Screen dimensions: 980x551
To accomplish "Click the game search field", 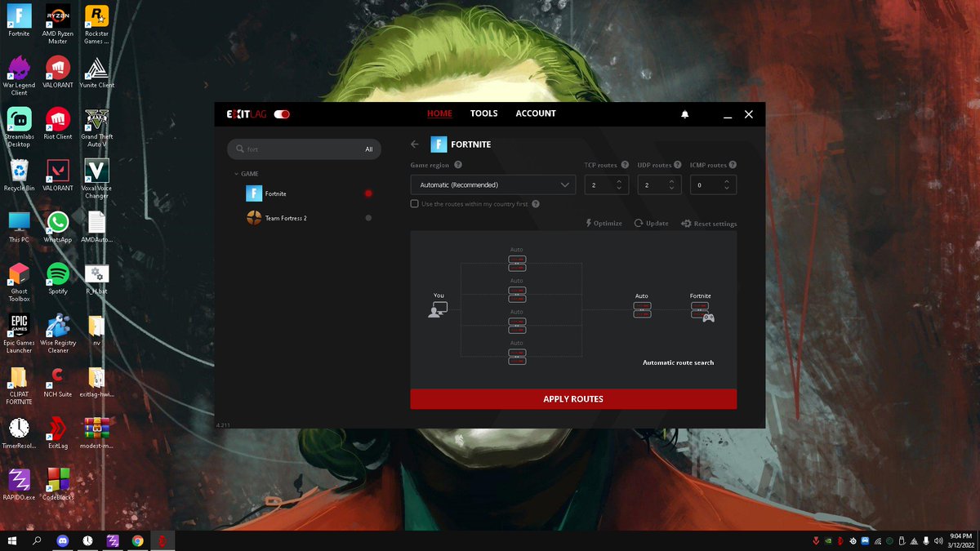I will [x=303, y=149].
